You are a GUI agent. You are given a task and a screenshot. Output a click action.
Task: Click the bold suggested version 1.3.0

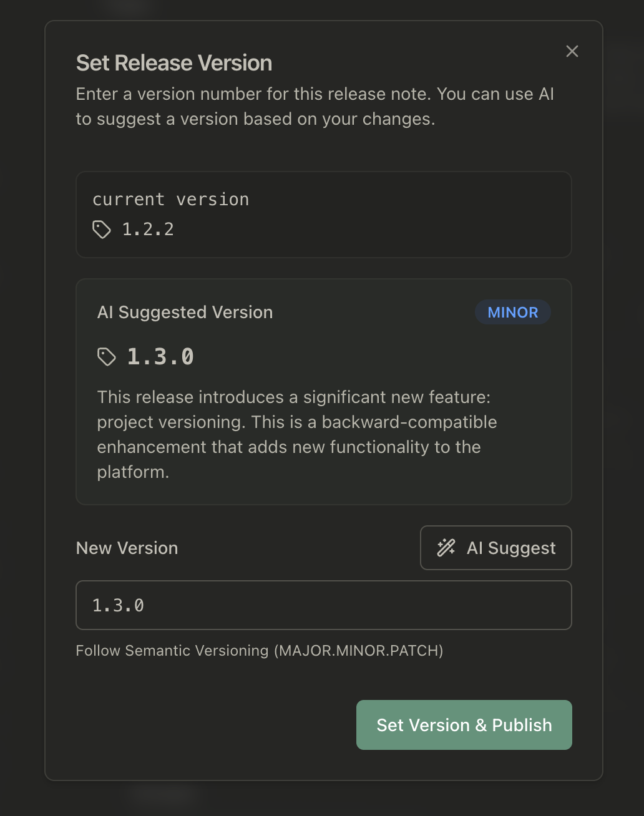click(160, 357)
